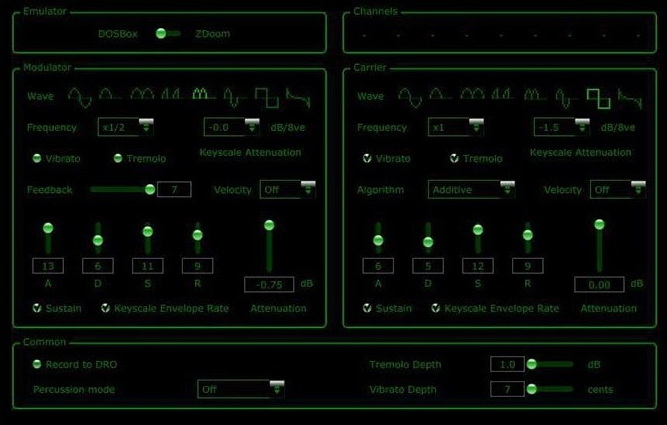
Task: Toggle Record to DRO
Action: tap(38, 364)
